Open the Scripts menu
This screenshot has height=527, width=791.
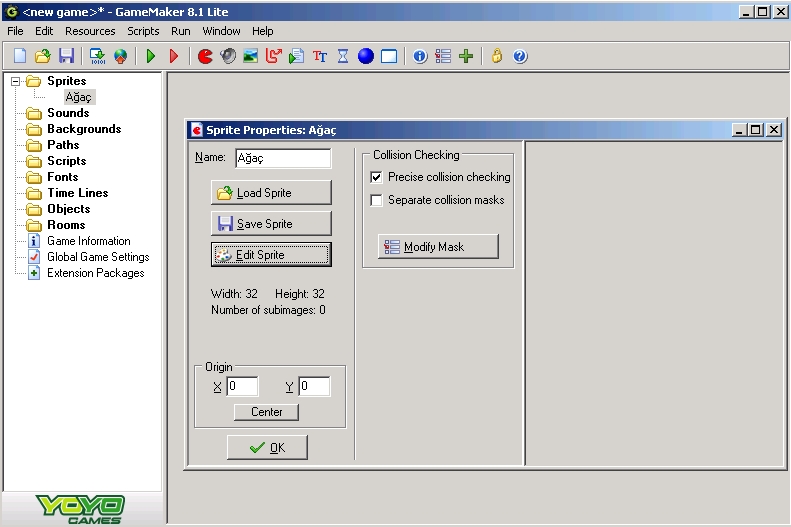click(x=143, y=31)
